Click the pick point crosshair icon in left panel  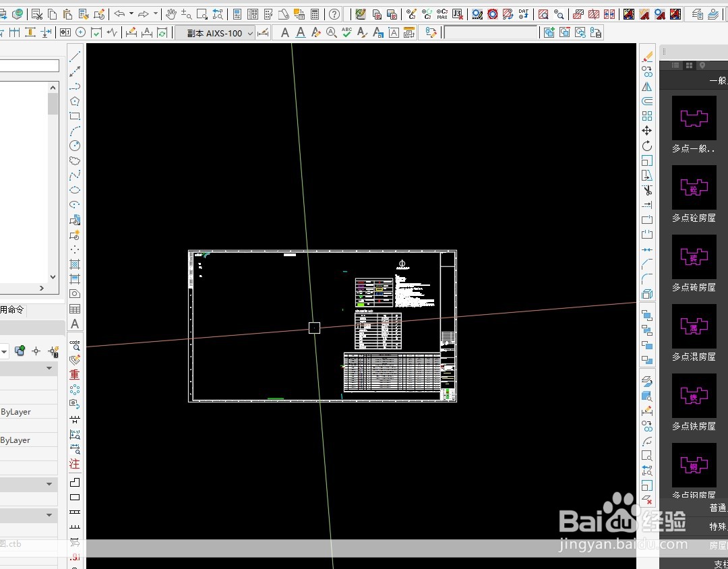point(36,351)
